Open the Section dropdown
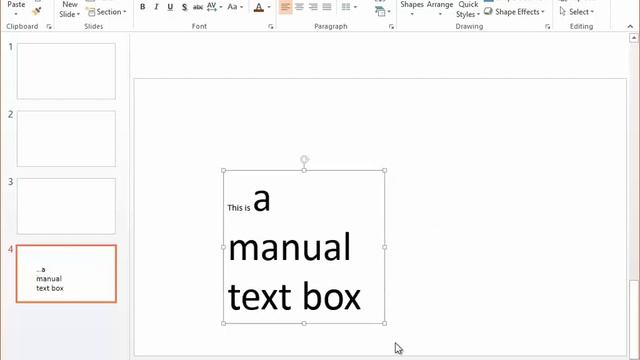 107,12
